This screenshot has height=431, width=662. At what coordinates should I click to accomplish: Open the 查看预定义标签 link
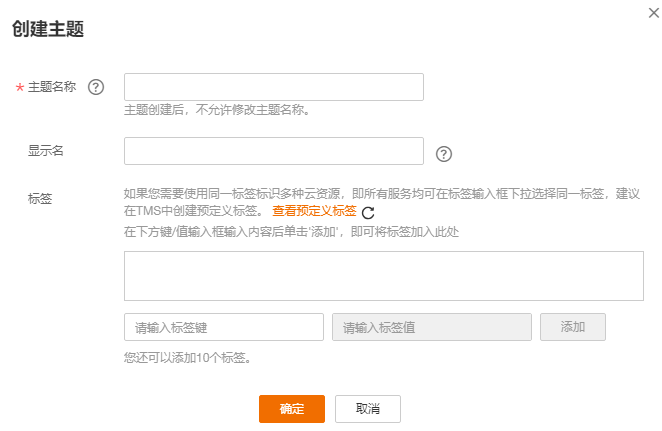tap(314, 211)
